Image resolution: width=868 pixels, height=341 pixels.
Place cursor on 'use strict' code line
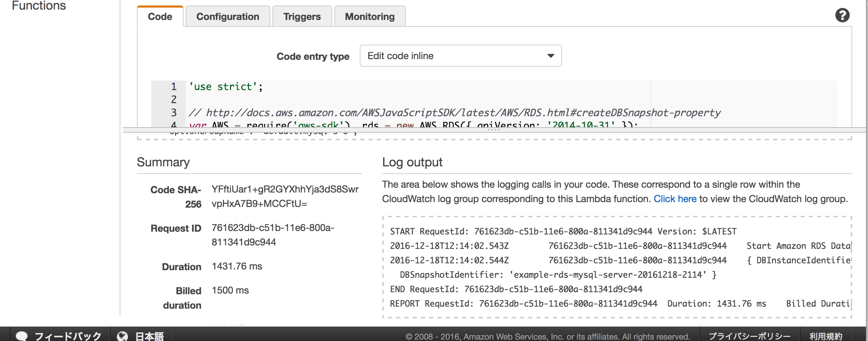coord(226,87)
